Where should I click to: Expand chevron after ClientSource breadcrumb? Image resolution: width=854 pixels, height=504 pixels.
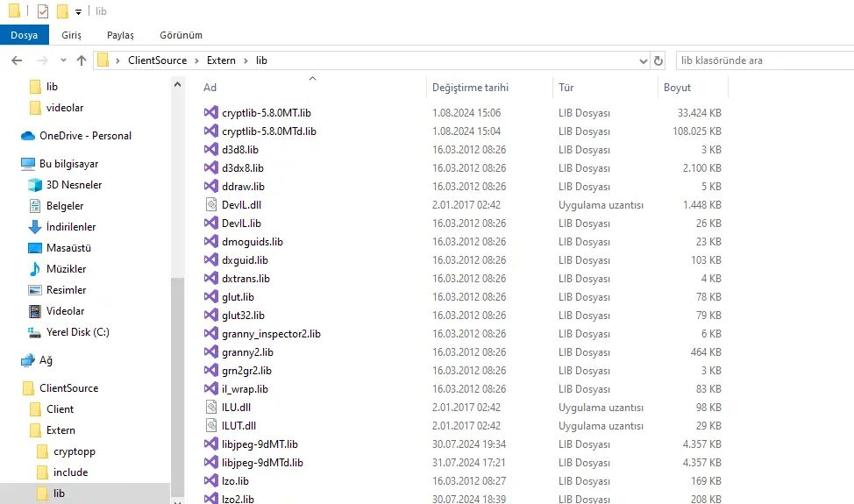pyautogui.click(x=196, y=60)
